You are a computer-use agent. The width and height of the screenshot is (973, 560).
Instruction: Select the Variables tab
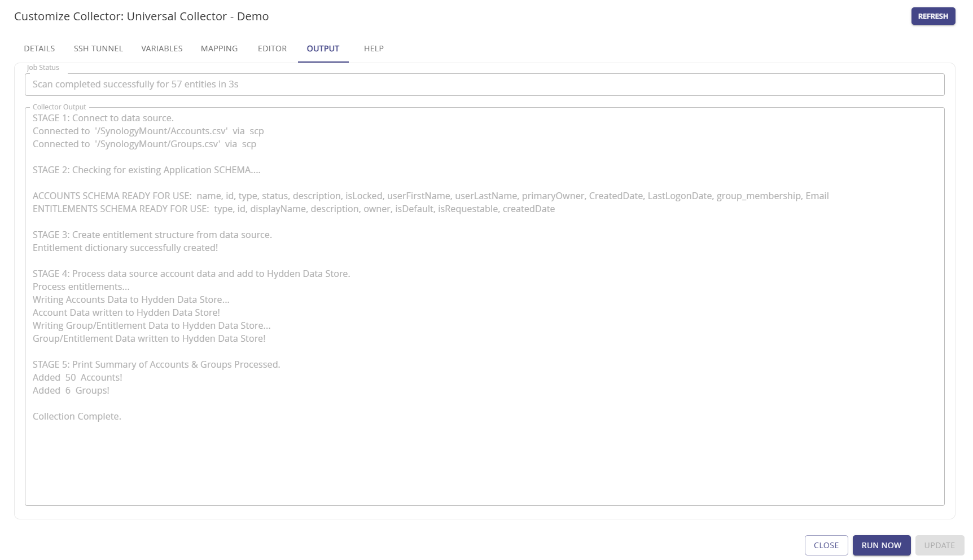click(x=162, y=48)
